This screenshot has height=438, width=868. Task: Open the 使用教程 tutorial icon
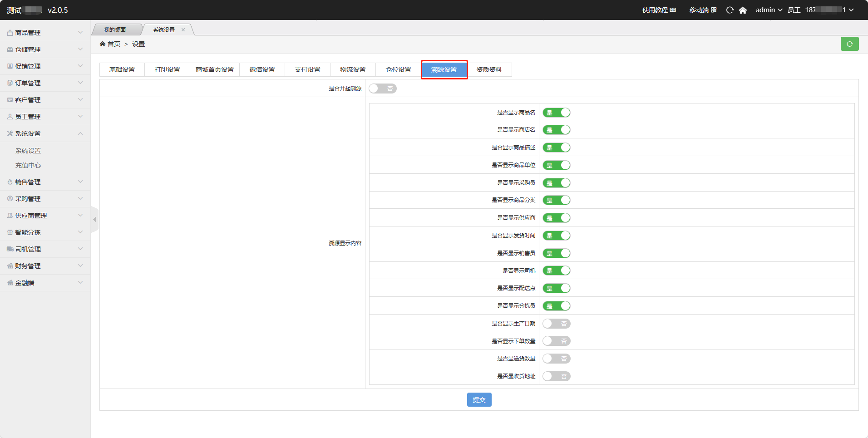click(x=673, y=10)
